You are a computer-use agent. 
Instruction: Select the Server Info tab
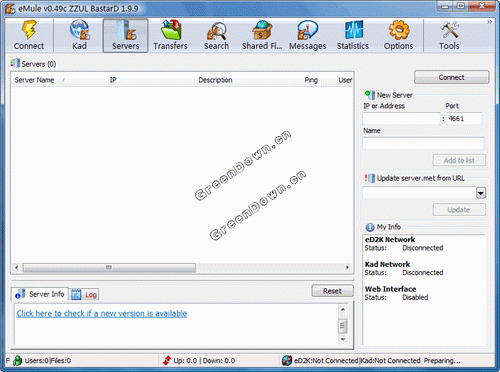coord(40,294)
